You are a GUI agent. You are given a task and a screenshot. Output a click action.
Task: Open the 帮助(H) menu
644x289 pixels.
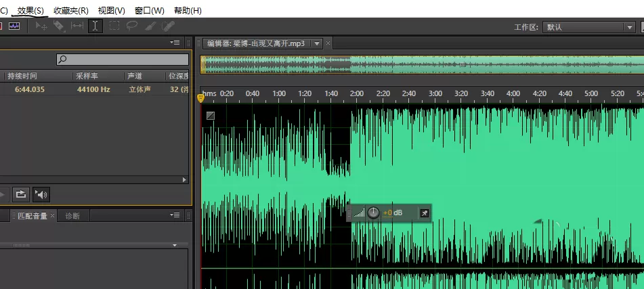[x=188, y=11]
